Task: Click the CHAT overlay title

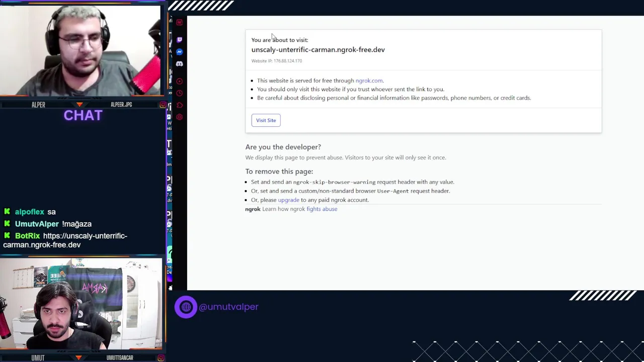Action: pyautogui.click(x=83, y=115)
